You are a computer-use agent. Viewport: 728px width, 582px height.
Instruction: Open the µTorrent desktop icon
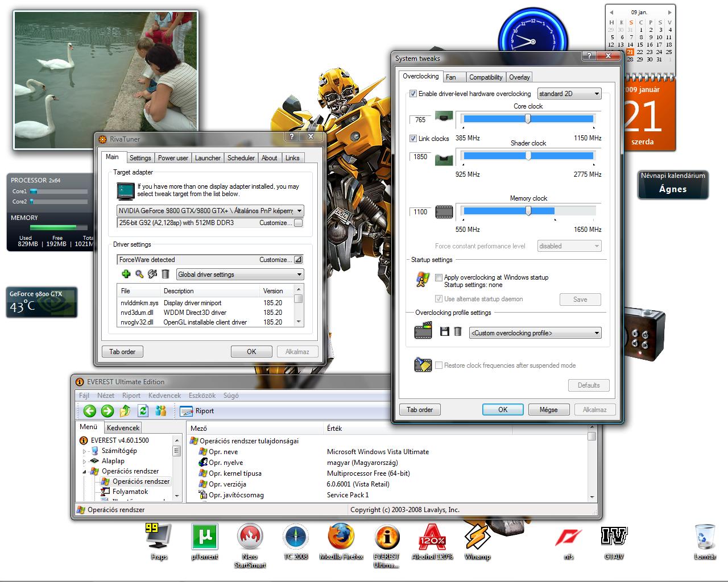205,541
